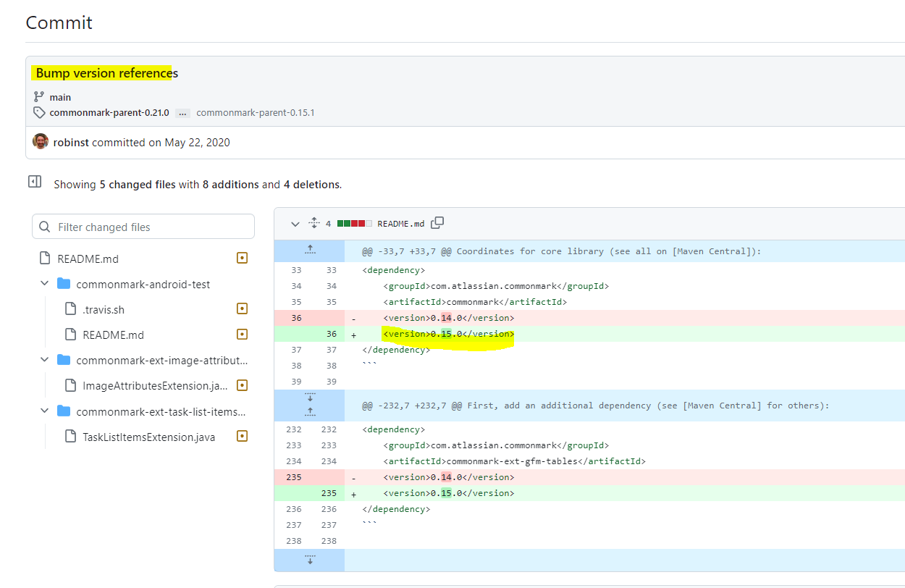Click robinst's avatar image
This screenshot has height=588, width=905.
pyautogui.click(x=41, y=141)
